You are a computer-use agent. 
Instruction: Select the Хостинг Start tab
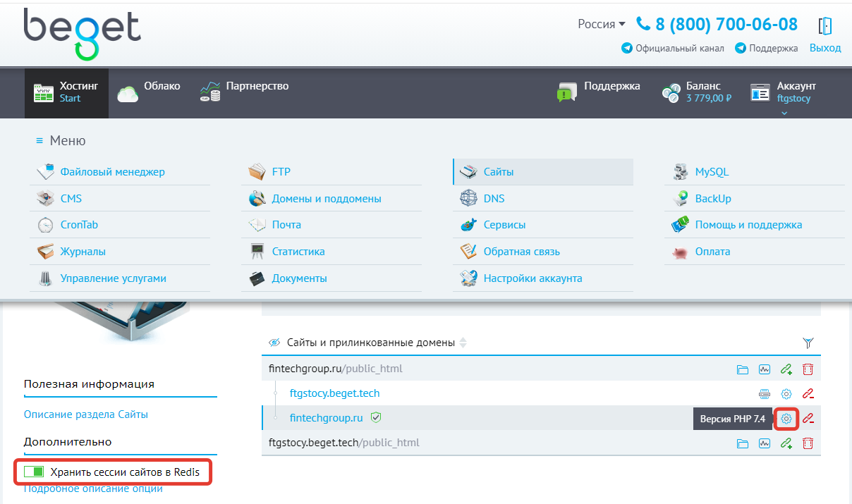(x=66, y=92)
